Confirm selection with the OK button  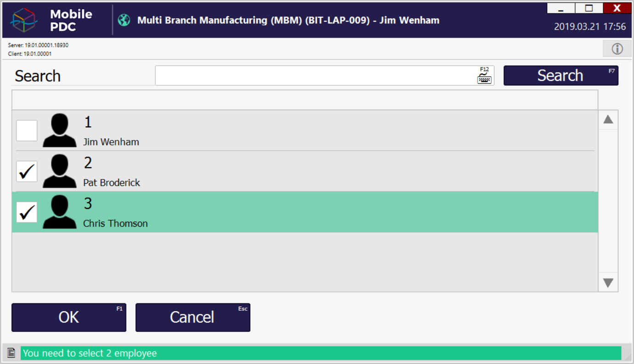pos(69,317)
